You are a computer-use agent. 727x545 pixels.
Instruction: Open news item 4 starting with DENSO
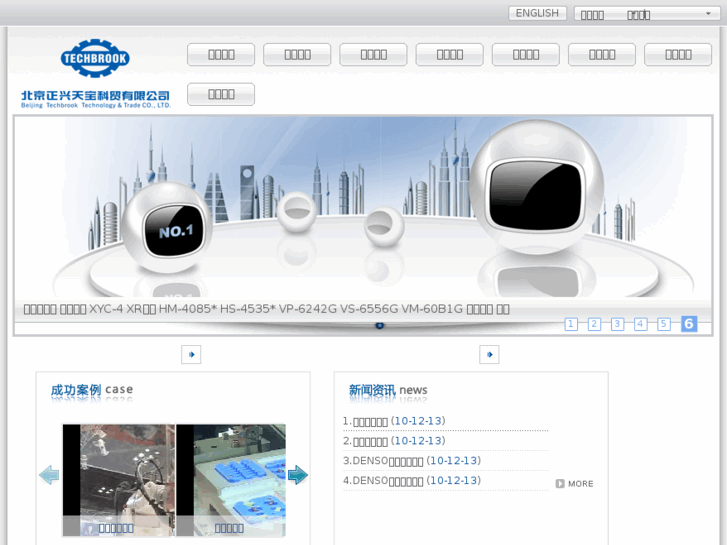point(412,481)
